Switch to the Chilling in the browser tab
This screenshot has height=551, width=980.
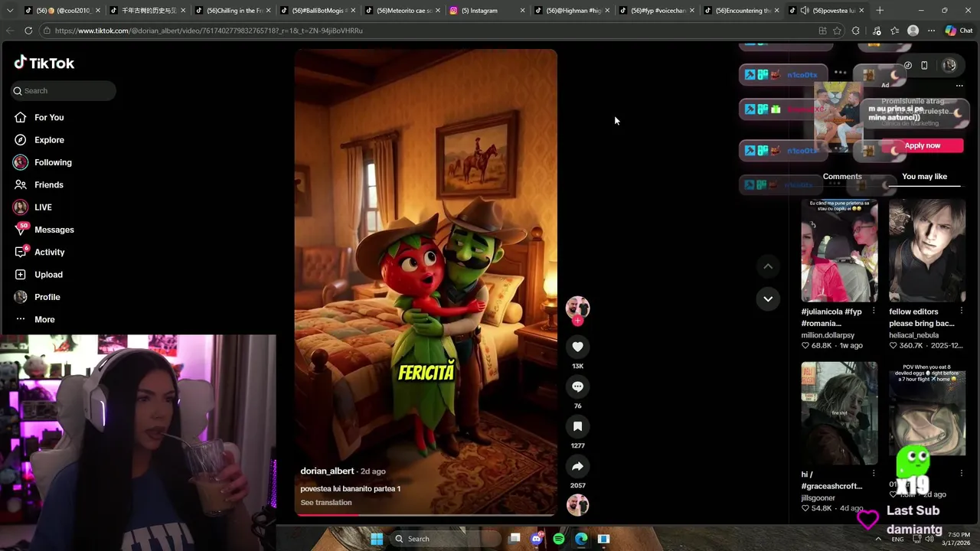[233, 11]
